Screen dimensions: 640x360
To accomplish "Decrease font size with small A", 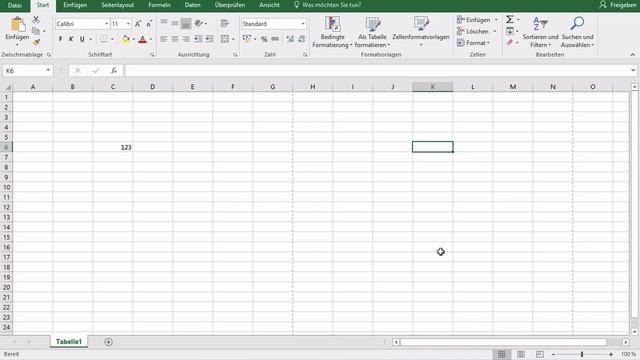I will coord(149,24).
